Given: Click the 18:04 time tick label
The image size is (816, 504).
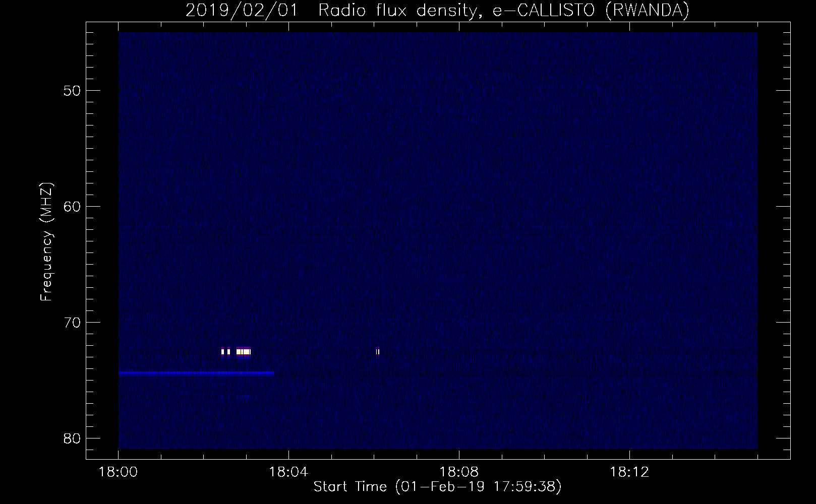Looking at the screenshot, I should pos(288,472).
